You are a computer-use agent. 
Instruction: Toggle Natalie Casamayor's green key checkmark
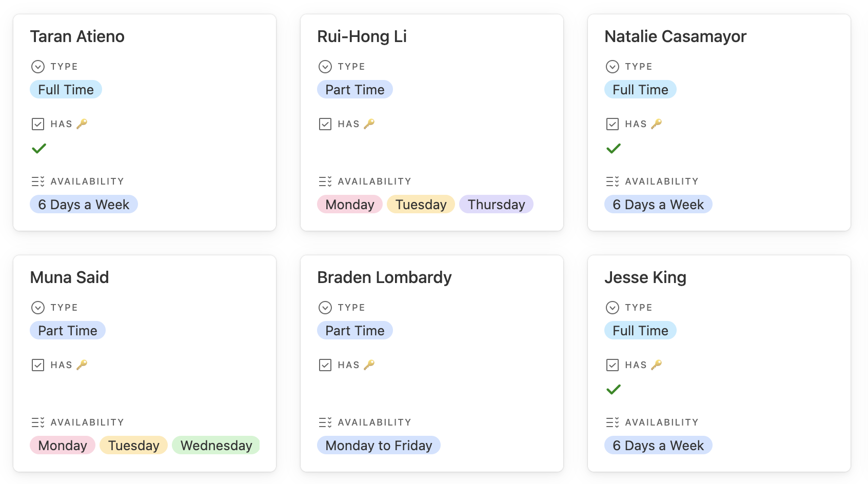tap(614, 149)
